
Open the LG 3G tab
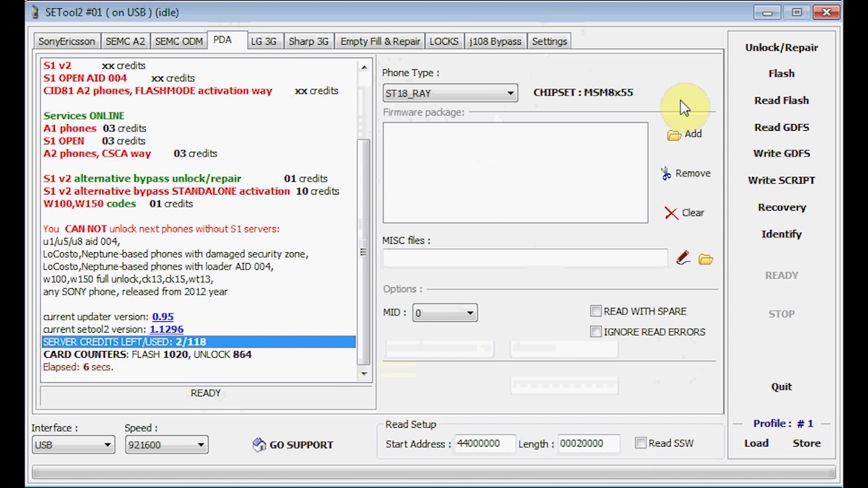click(x=264, y=41)
